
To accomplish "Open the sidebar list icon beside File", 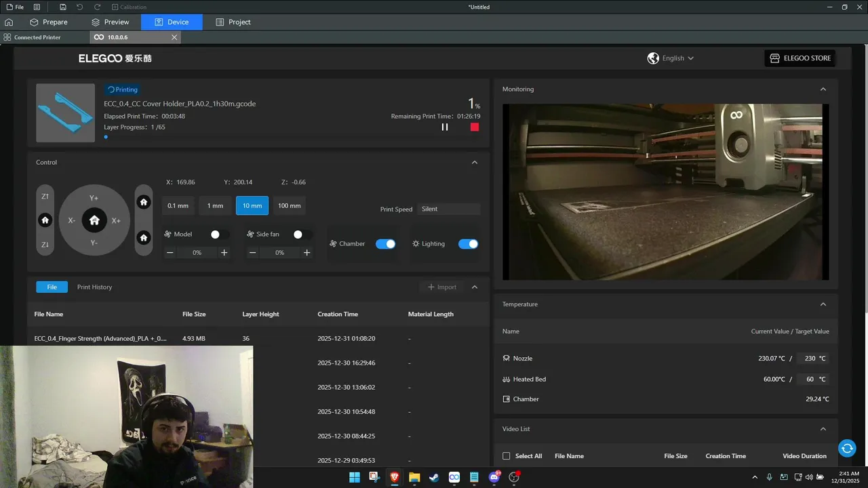I will point(37,7).
